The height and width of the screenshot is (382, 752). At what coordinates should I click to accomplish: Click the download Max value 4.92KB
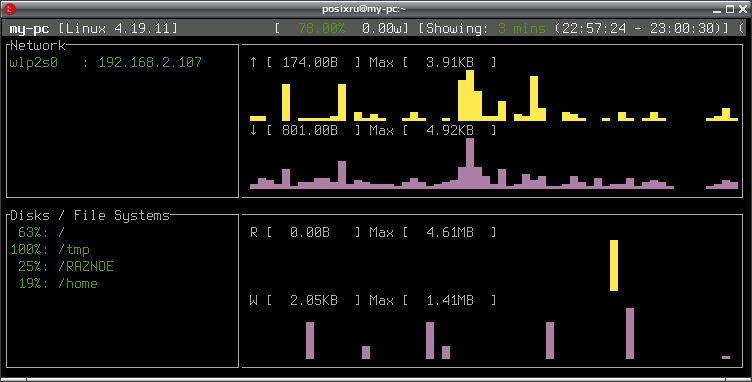tap(450, 130)
